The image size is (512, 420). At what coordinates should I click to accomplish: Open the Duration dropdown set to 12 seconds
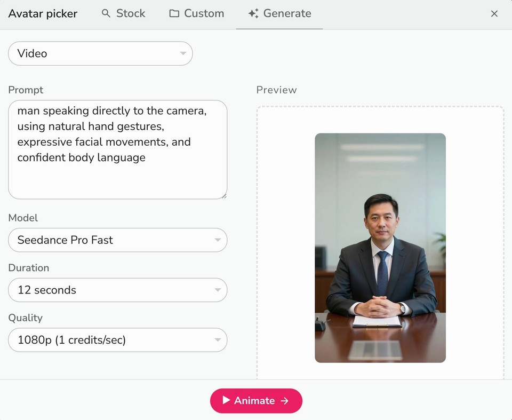pyautogui.click(x=117, y=290)
